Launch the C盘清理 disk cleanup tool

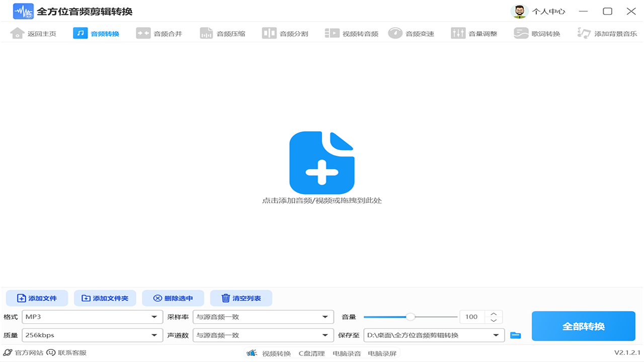coord(312,353)
